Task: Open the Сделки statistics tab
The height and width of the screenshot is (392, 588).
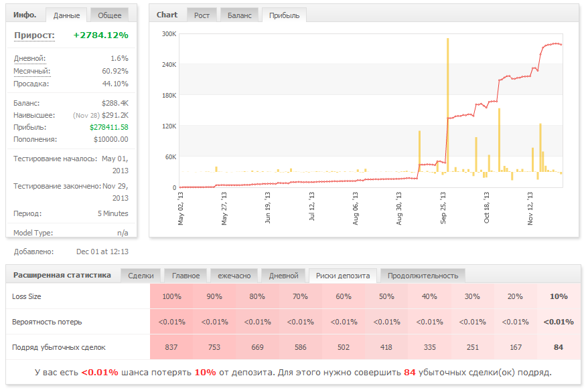Action: (x=141, y=276)
